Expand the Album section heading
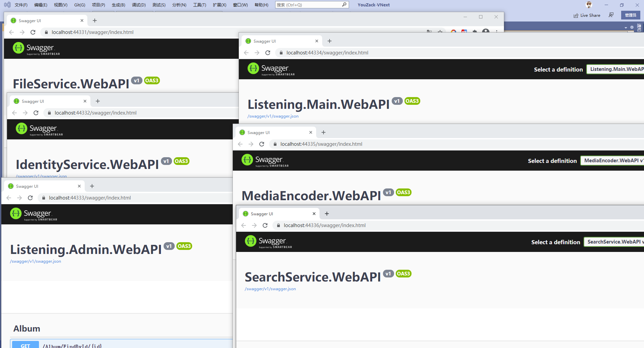 [27, 329]
